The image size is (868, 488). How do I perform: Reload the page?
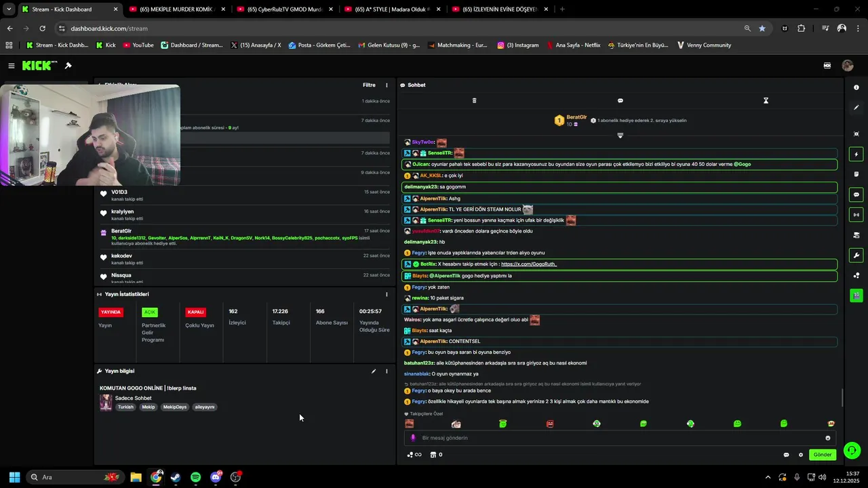(x=42, y=28)
